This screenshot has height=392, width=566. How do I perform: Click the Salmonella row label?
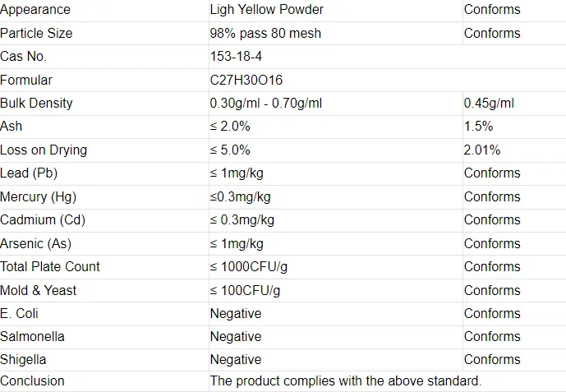click(32, 336)
